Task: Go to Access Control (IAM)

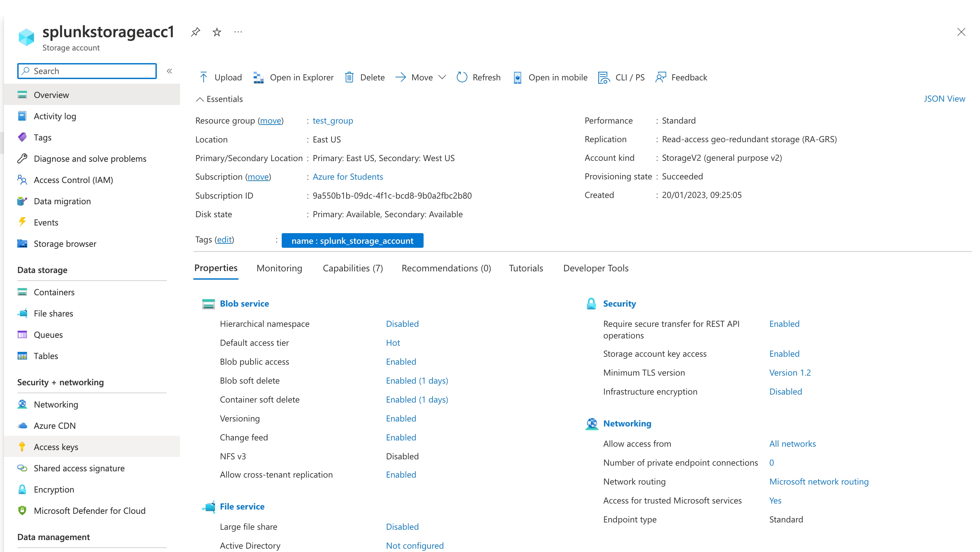Action: [x=92, y=180]
